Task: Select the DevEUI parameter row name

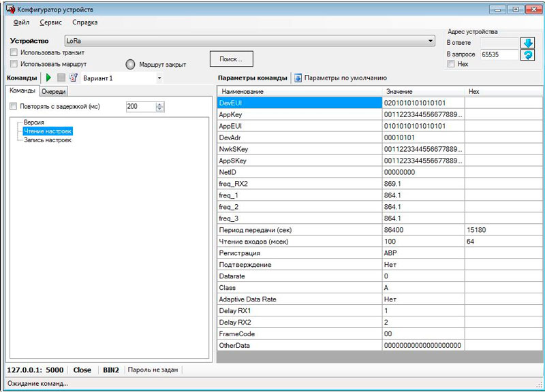Action: 300,103
